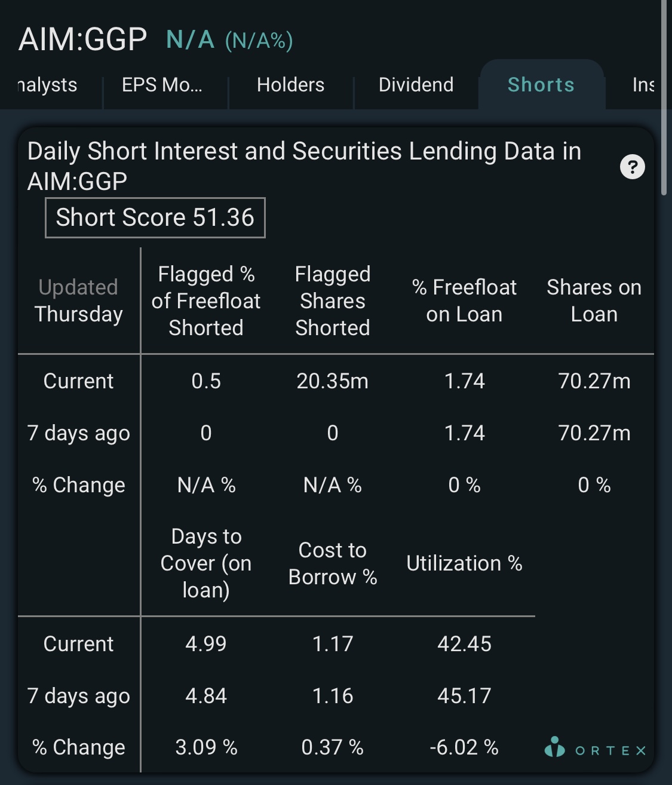672x785 pixels.
Task: Select the Utilization % column header
Action: click(464, 563)
